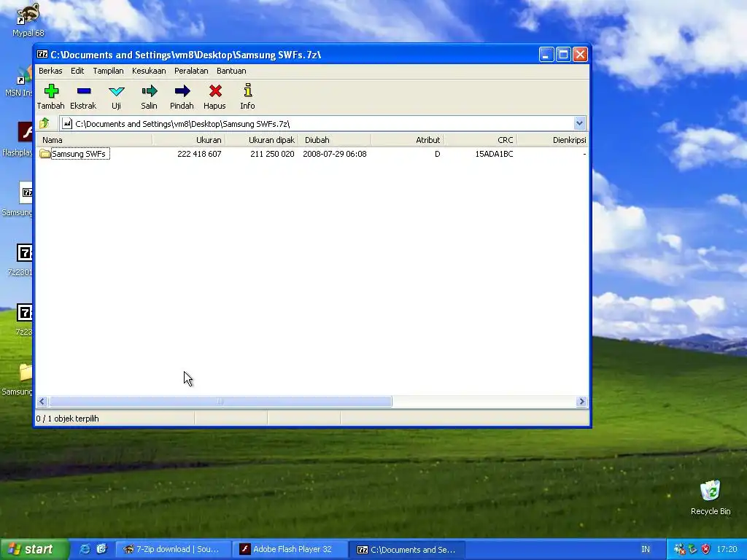Open the Peralatan menu

click(191, 71)
